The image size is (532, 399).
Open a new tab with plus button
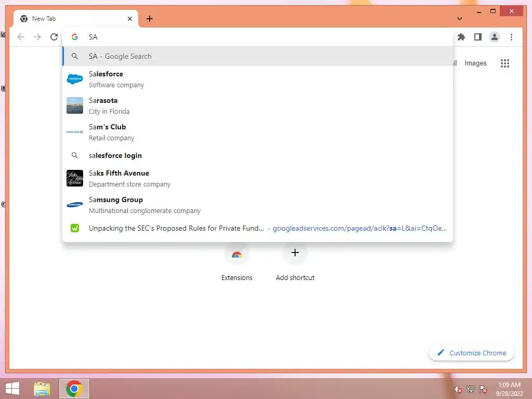coord(150,19)
